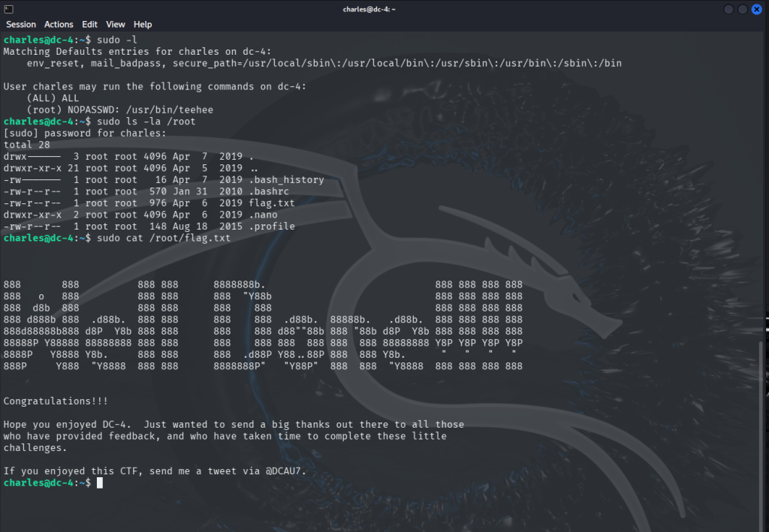
Task: Open the Edit menu
Action: pos(90,25)
